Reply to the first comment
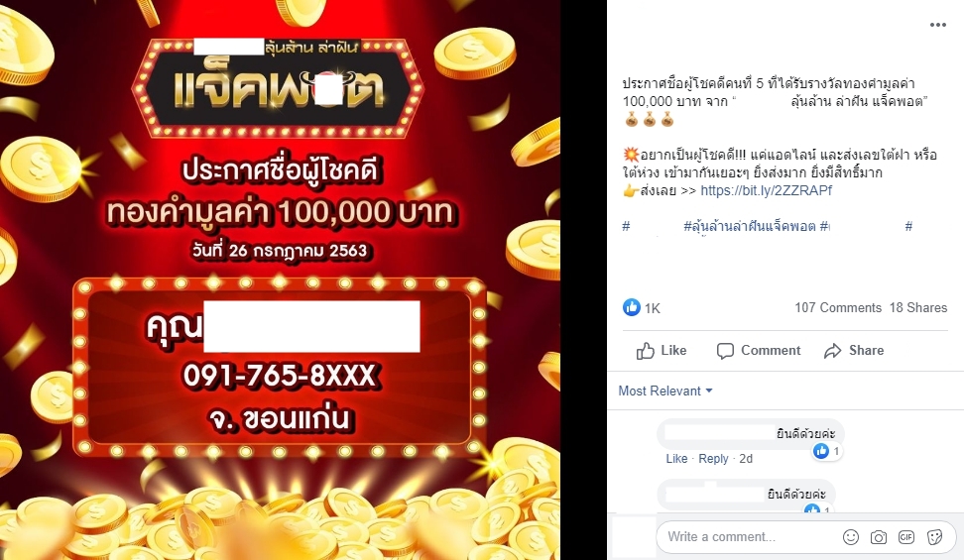Image resolution: width=964 pixels, height=560 pixels. [713, 459]
